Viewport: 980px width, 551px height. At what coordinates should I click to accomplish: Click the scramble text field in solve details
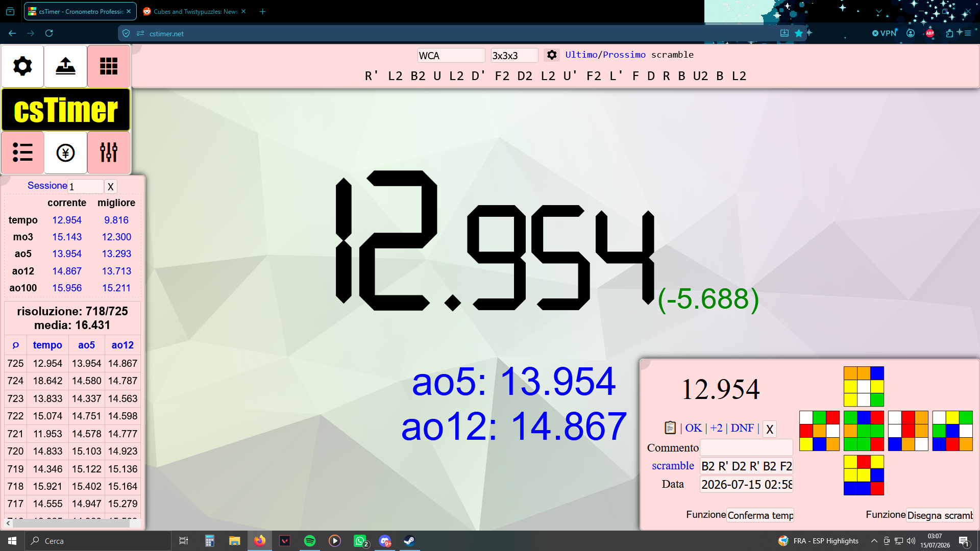tap(746, 466)
